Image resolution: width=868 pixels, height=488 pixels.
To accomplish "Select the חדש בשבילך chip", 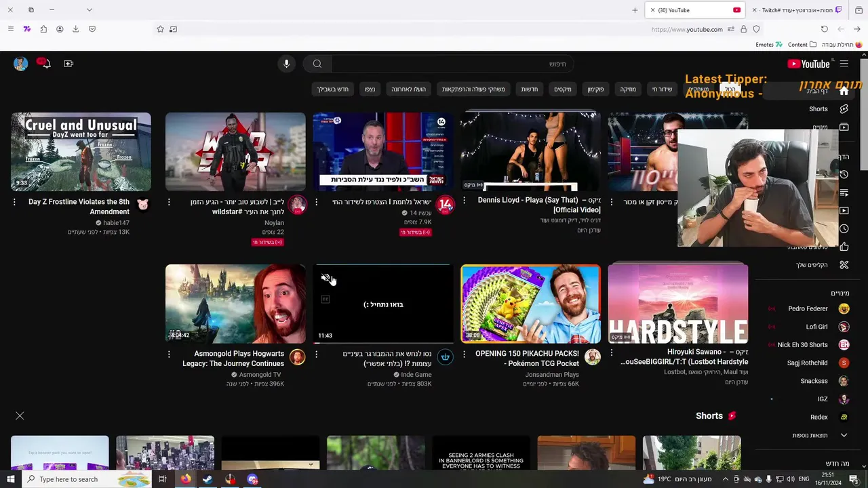I will 333,89.
